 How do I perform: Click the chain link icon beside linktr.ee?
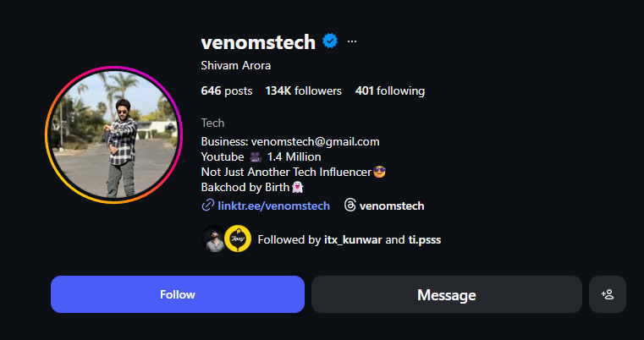[208, 206]
